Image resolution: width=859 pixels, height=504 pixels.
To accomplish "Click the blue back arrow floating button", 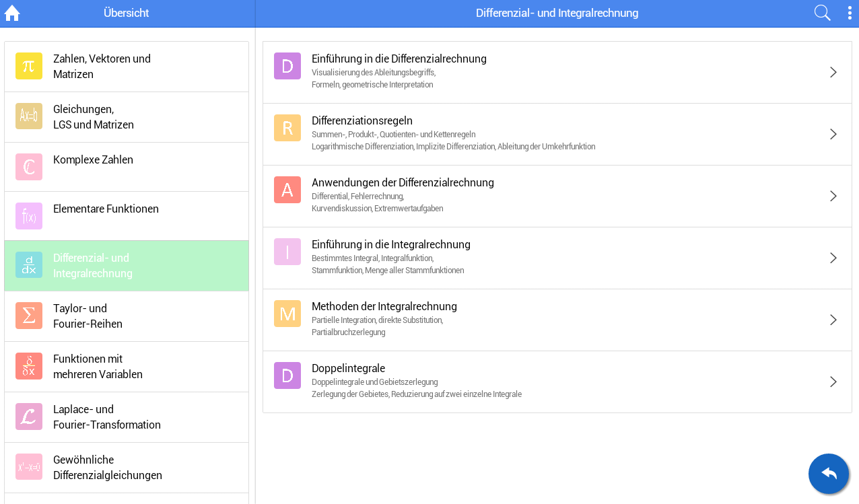I will tap(829, 474).
